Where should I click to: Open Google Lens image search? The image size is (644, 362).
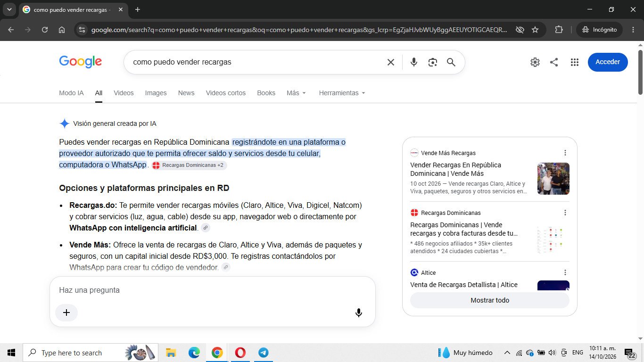pyautogui.click(x=432, y=62)
